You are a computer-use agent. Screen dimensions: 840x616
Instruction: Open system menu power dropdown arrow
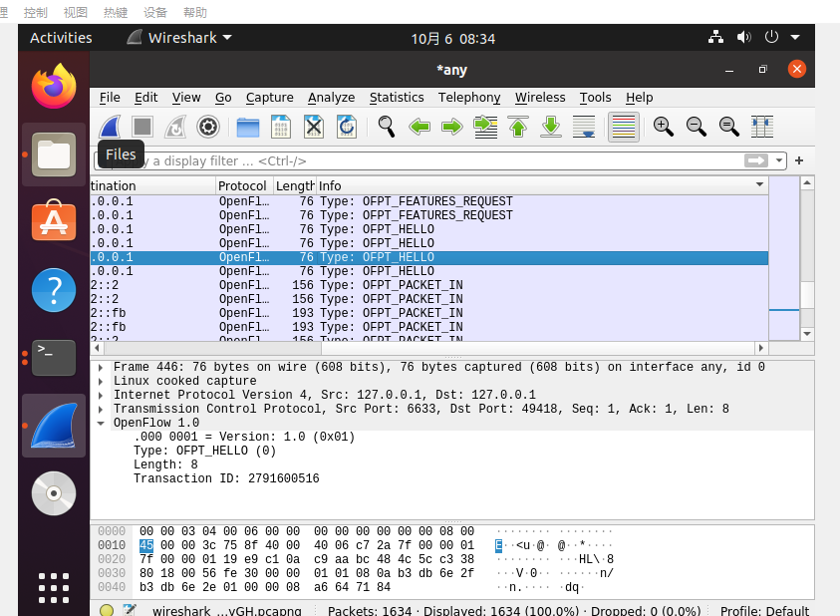(x=795, y=38)
